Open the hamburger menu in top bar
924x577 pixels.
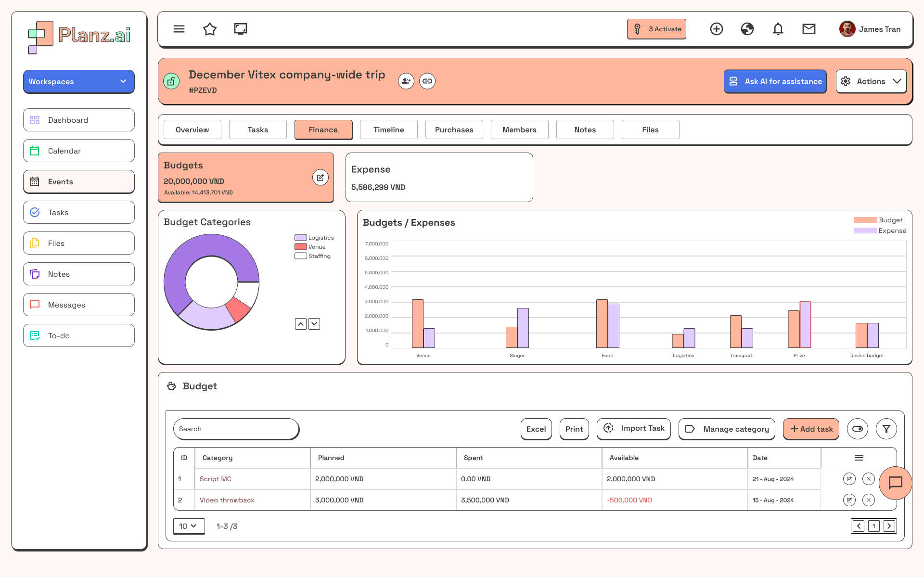[x=179, y=29]
